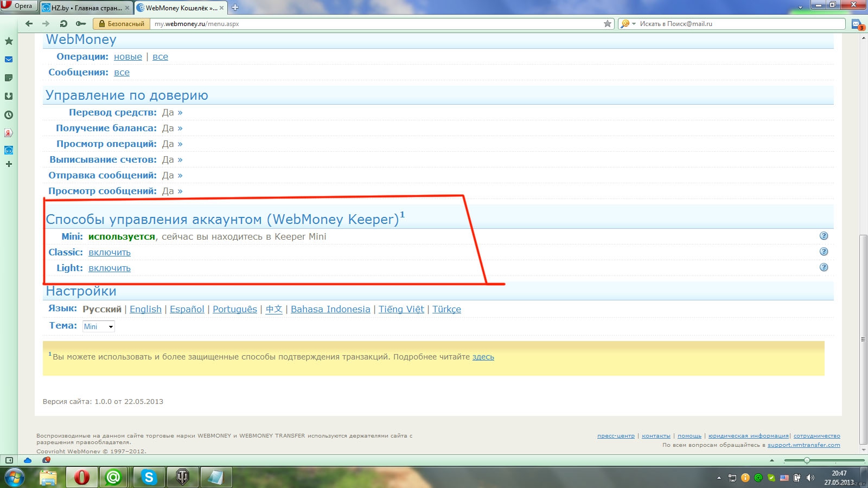Open the контакты footer link
The width and height of the screenshot is (868, 488).
(x=656, y=436)
